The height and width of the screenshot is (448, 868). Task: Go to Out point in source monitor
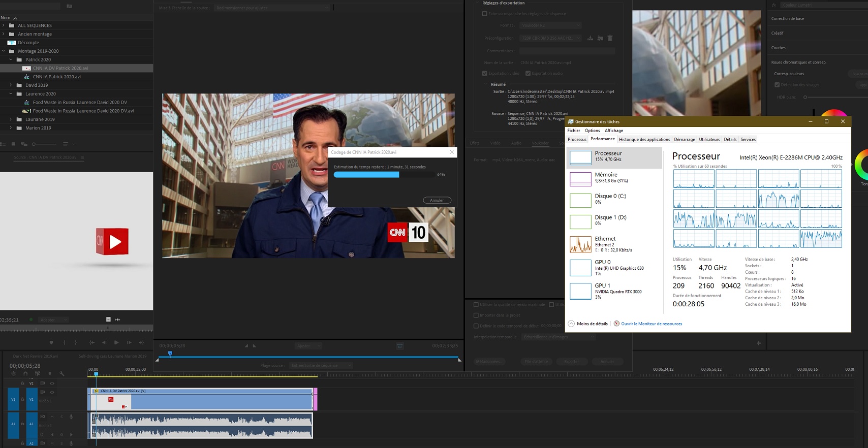click(141, 342)
